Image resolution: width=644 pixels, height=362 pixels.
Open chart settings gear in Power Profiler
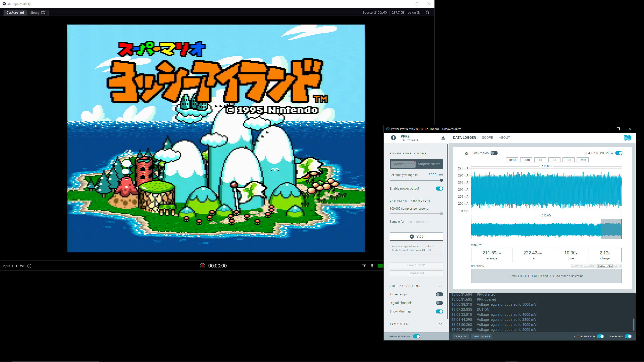coord(466,153)
